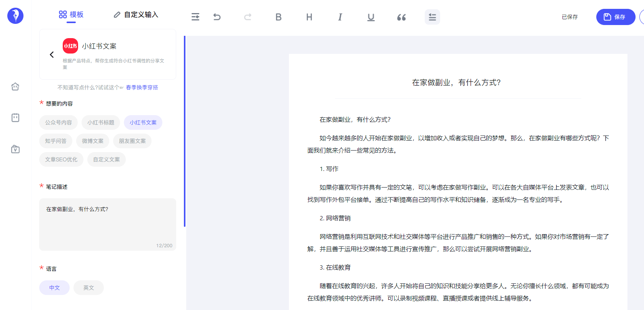Toggle italic formatting
The height and width of the screenshot is (310, 644).
(340, 17)
